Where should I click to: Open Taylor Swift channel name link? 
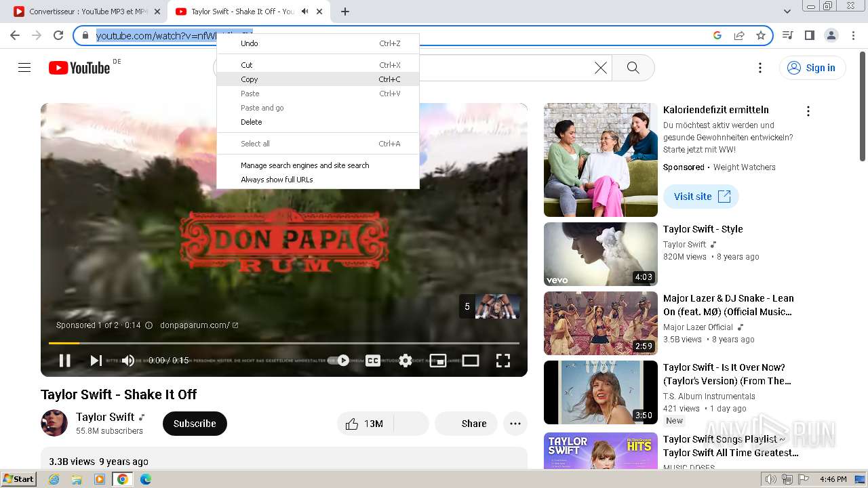pyautogui.click(x=105, y=417)
